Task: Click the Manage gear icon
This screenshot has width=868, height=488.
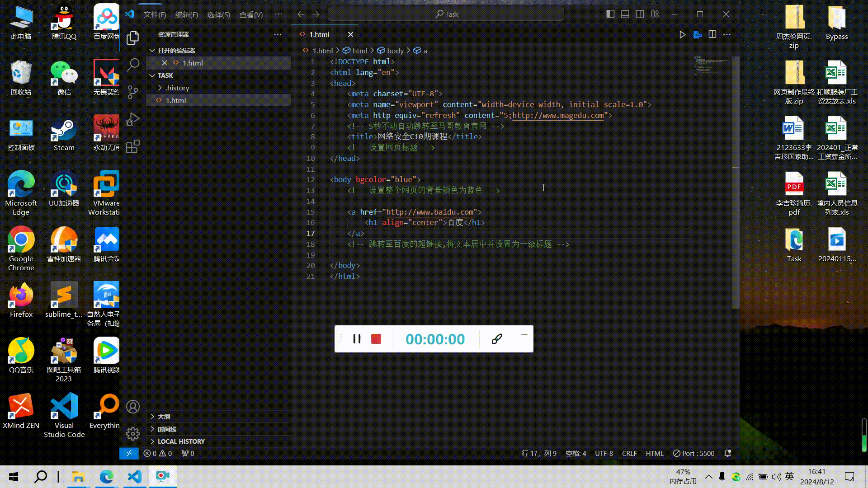Action: 133,434
